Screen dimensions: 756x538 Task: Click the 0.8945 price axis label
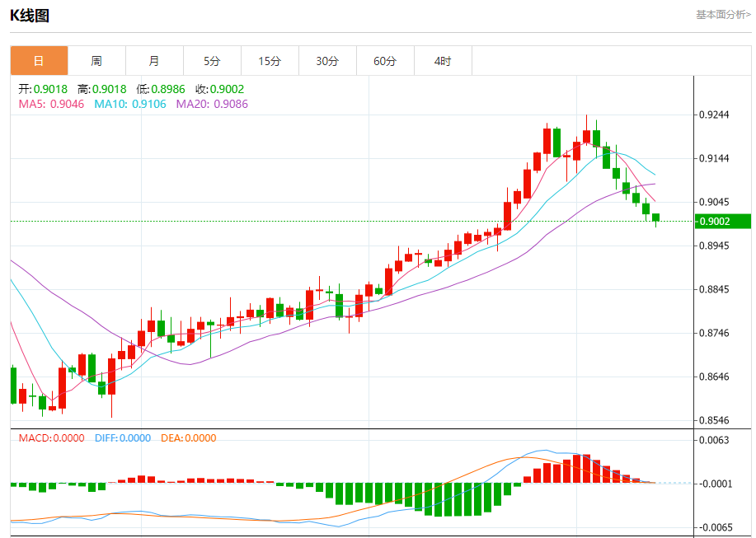point(714,246)
